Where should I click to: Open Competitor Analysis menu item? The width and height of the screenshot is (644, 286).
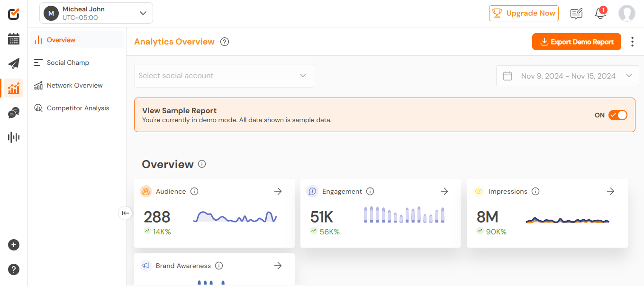click(78, 108)
